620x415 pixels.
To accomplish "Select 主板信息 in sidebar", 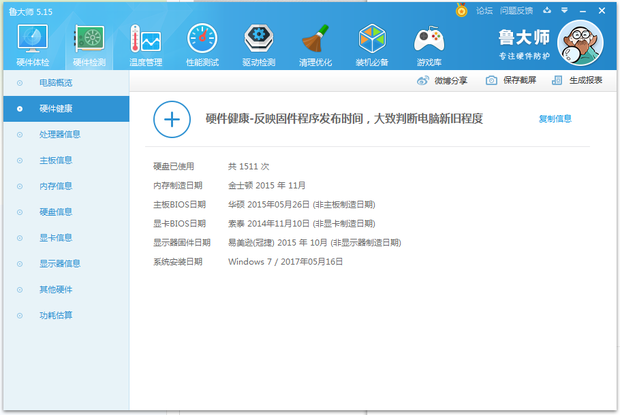I will coord(66,160).
